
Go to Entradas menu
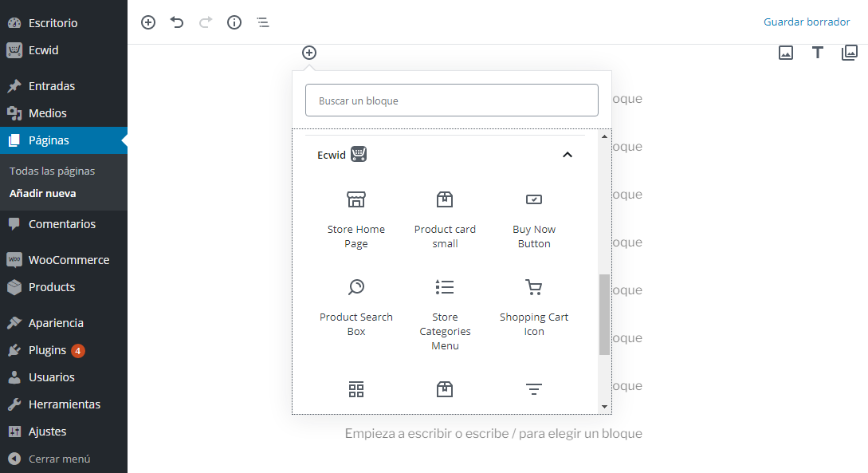(x=64, y=86)
